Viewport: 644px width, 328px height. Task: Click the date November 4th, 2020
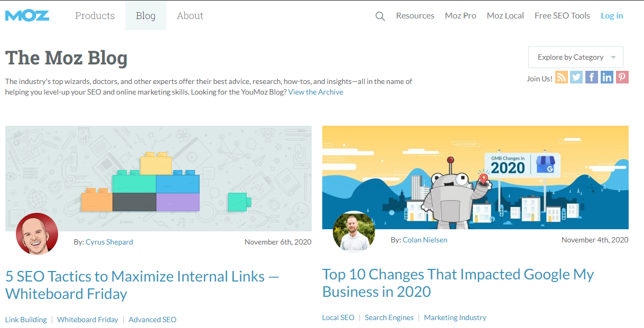(595, 240)
